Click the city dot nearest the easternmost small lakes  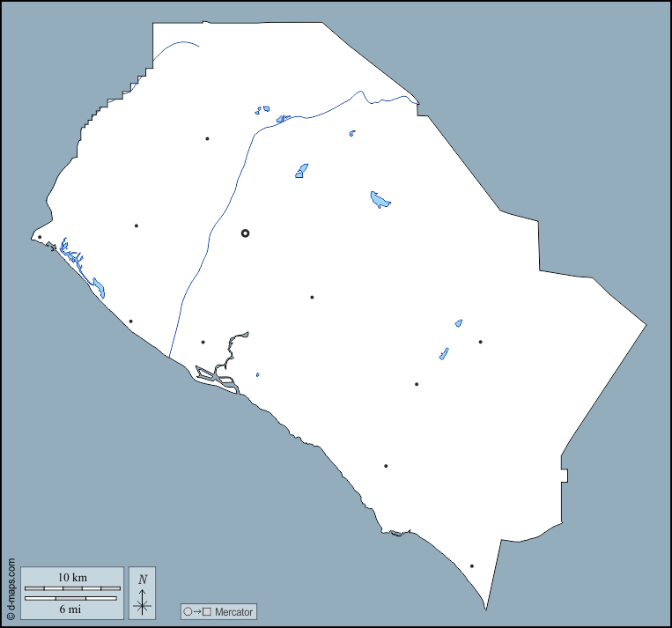(x=480, y=342)
